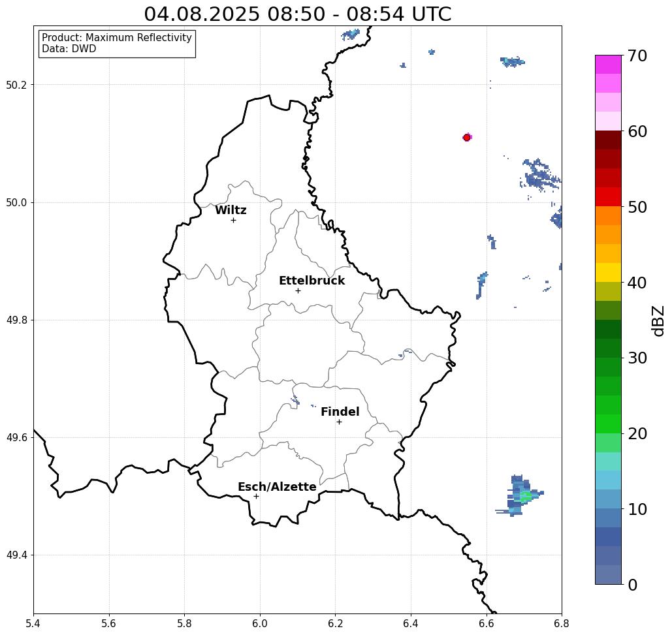The image size is (672, 635).
Task: Click the Findel station label
Action: 340,412
